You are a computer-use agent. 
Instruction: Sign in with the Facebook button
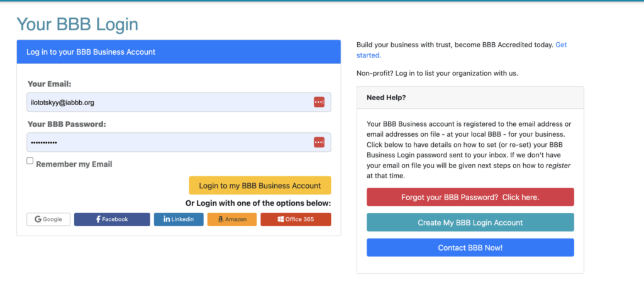coord(112,220)
